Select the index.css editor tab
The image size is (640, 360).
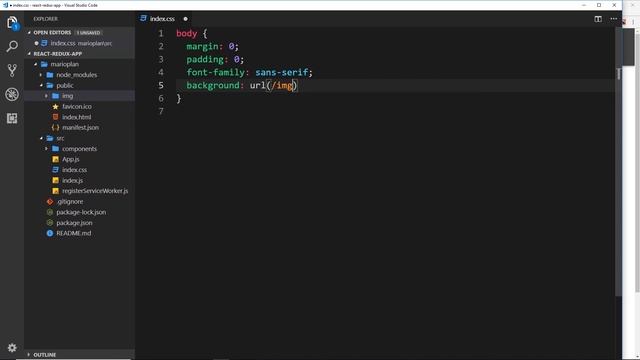(163, 19)
